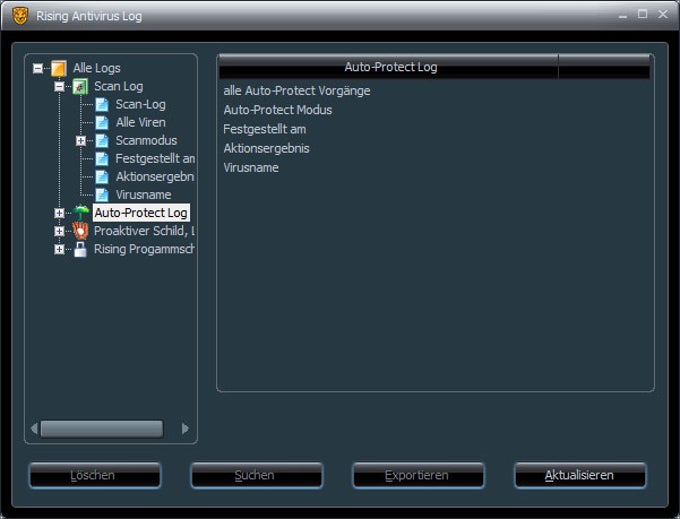This screenshot has width=680, height=519.
Task: Click the orange Alle Logs folder icon
Action: coord(59,68)
